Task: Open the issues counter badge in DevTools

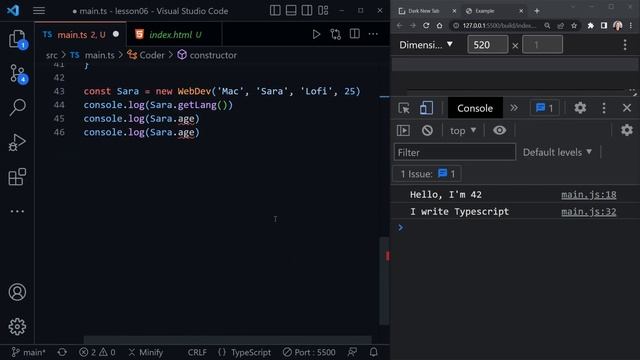Action: pyautogui.click(x=544, y=108)
